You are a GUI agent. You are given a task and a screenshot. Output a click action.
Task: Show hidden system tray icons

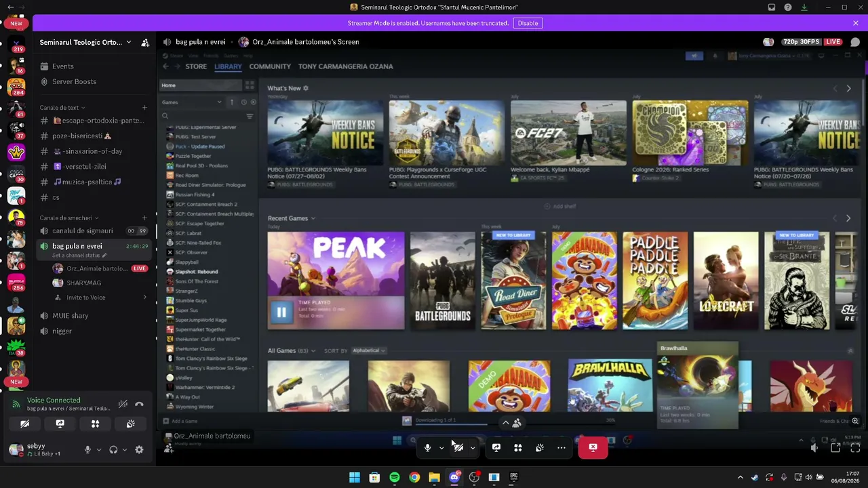click(x=741, y=477)
